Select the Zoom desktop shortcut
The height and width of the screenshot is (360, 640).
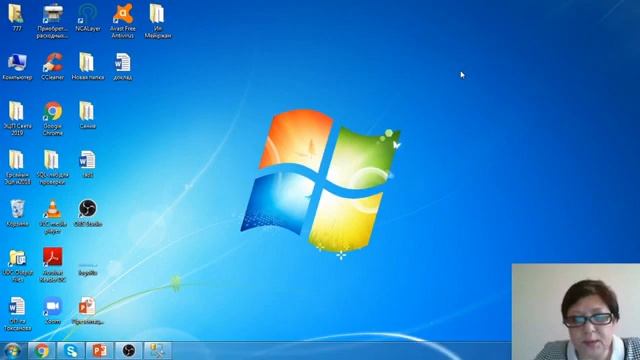pyautogui.click(x=53, y=311)
